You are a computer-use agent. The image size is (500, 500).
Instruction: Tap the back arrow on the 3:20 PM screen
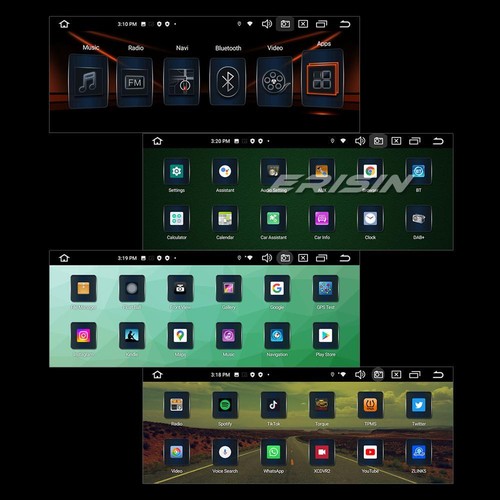438,141
